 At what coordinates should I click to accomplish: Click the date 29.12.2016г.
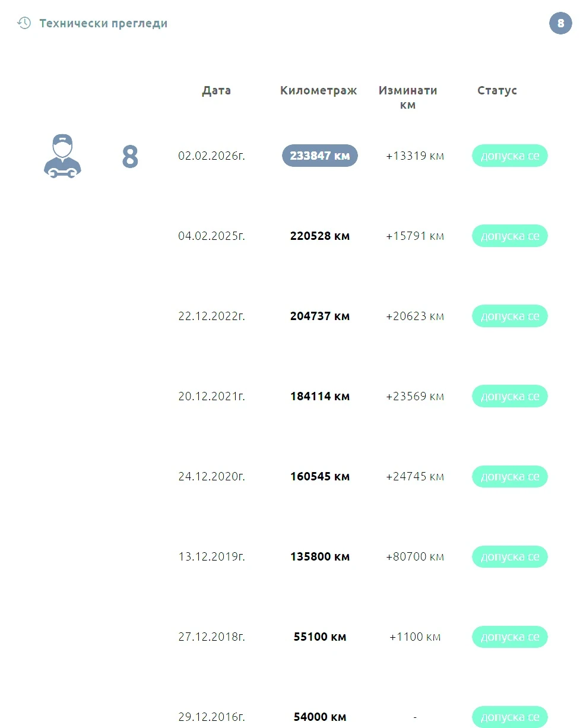click(x=211, y=717)
